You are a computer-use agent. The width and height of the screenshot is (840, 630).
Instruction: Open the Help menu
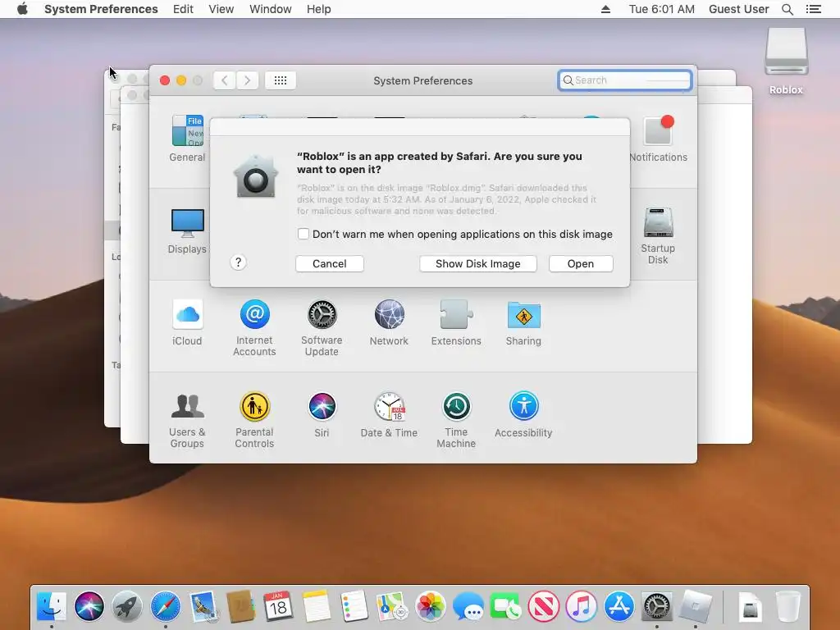click(x=318, y=9)
